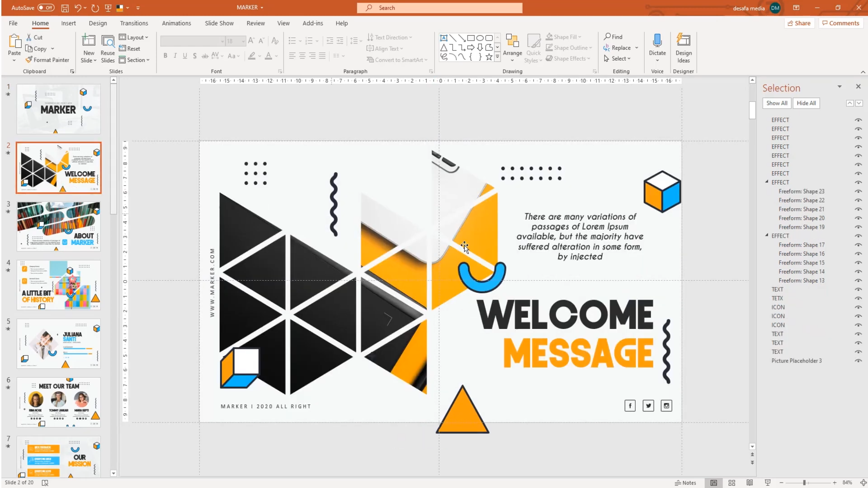Click the Reuse Slides icon
The height and width of the screenshot is (488, 868).
click(x=108, y=42)
